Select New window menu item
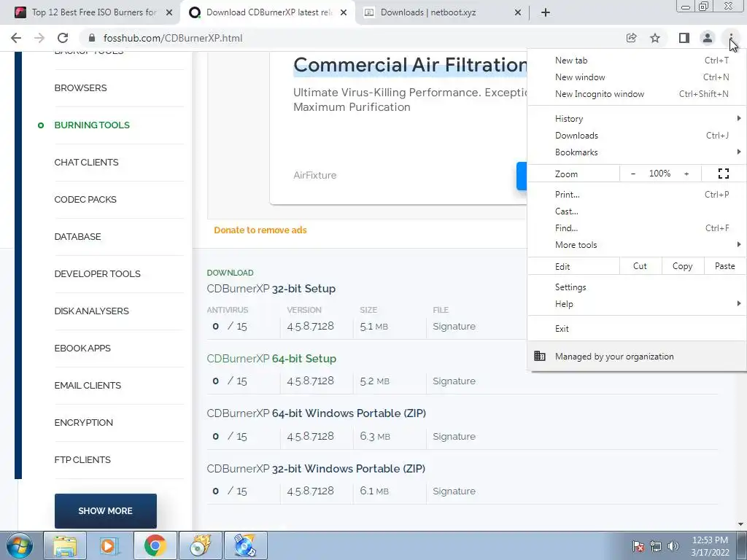The height and width of the screenshot is (560, 747). coord(636,77)
